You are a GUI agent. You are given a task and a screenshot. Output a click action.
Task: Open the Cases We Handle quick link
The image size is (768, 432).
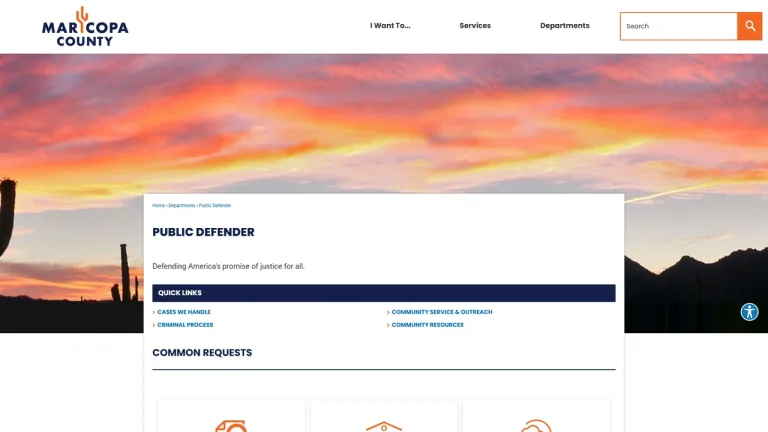point(184,312)
